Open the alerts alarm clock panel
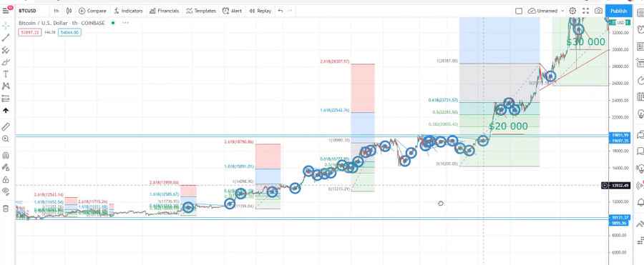 (640, 29)
